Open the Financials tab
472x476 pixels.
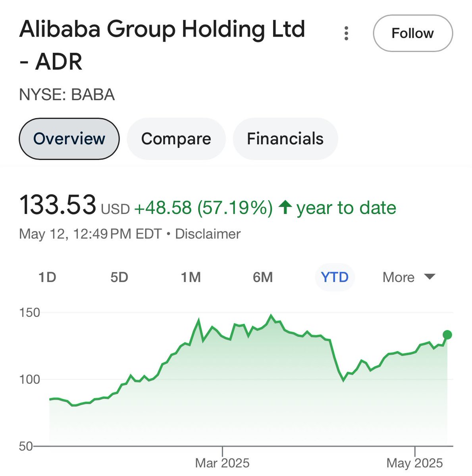tap(285, 139)
